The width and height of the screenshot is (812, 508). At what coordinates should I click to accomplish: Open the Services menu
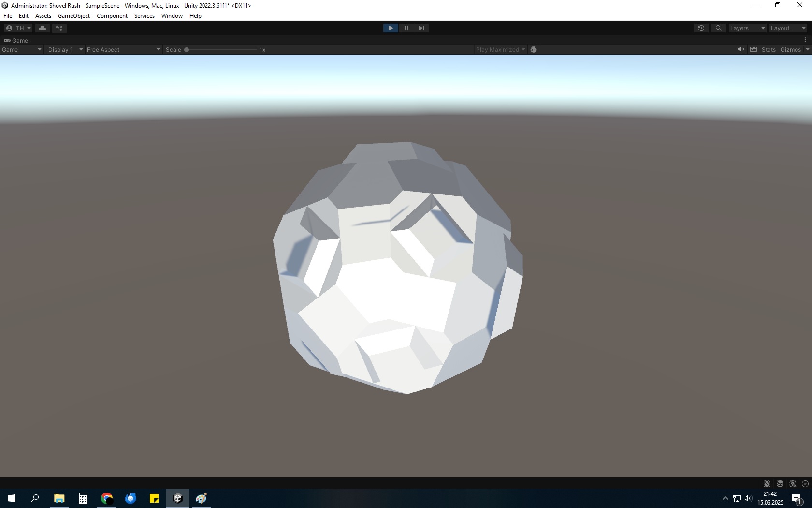click(x=145, y=16)
